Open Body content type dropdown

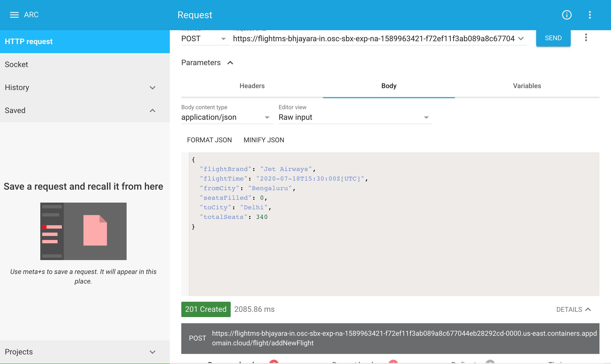point(226,117)
